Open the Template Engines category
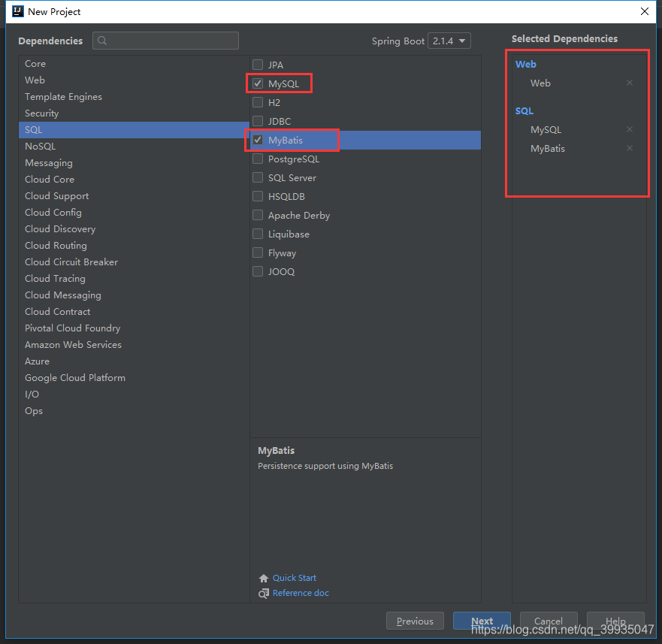662x644 pixels. [135, 97]
